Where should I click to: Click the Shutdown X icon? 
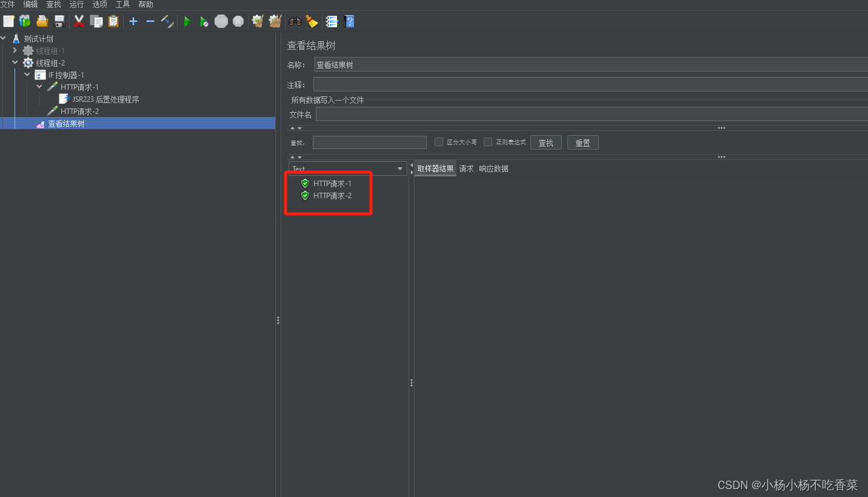click(238, 21)
